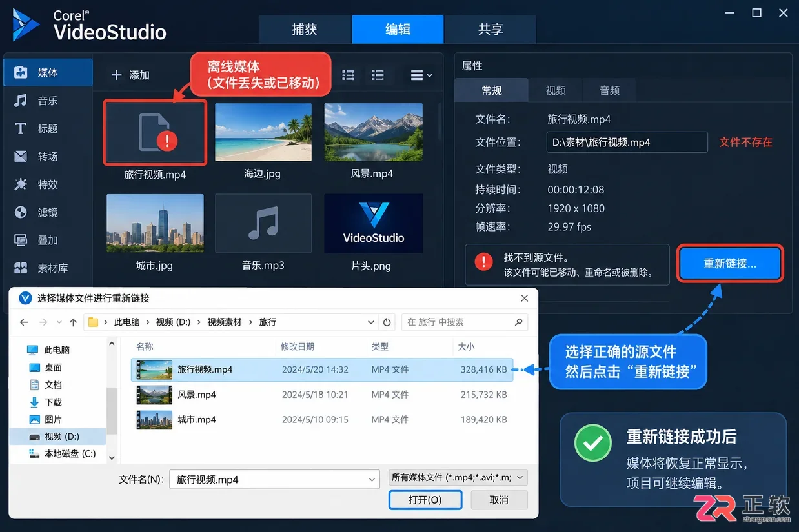Viewport: 799px width, 532px height.
Task: Go up one folder level
Action: click(73, 322)
